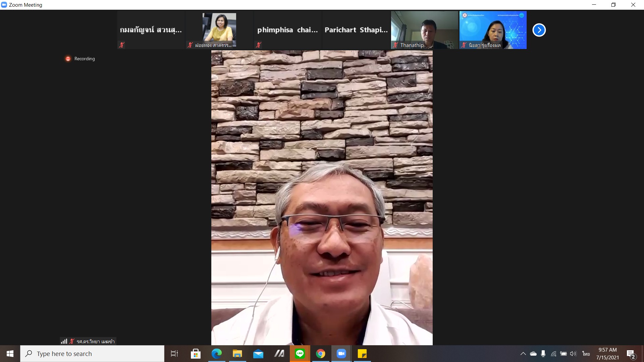644x362 pixels.
Task: Open Microsoft Store from taskbar
Action: click(x=196, y=354)
